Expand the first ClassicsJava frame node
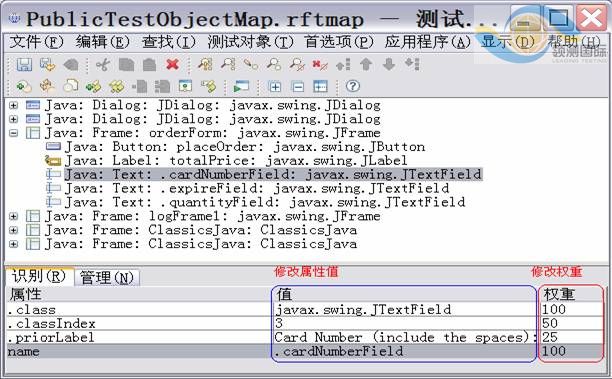The height and width of the screenshot is (379, 612). coord(14,230)
